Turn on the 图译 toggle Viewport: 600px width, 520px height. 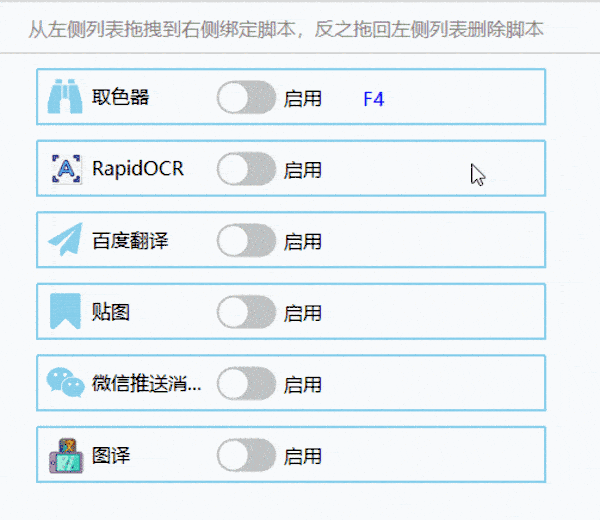246,456
